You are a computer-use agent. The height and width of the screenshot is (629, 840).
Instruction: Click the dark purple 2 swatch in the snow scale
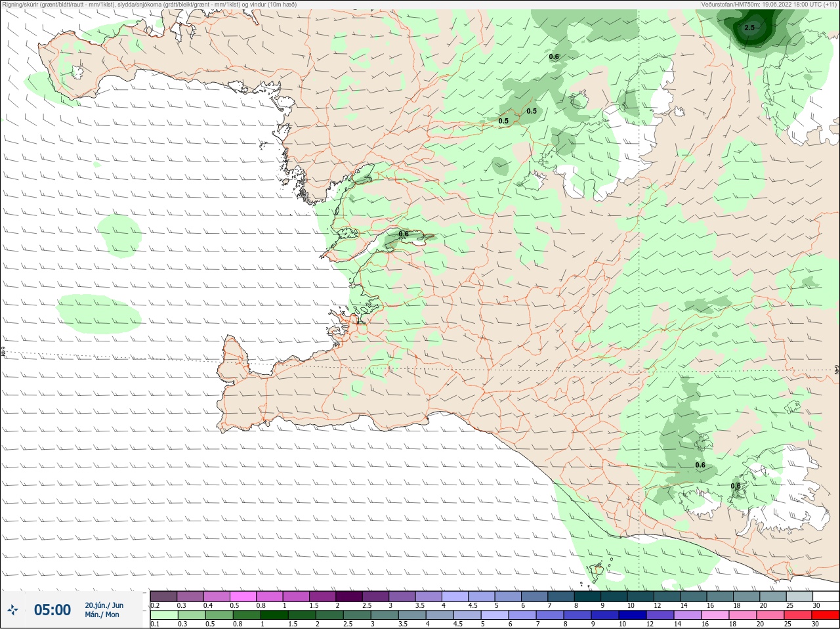(x=349, y=596)
